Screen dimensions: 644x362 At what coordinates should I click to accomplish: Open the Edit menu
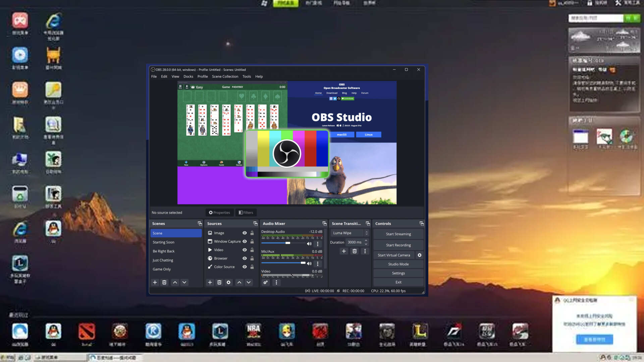(164, 76)
